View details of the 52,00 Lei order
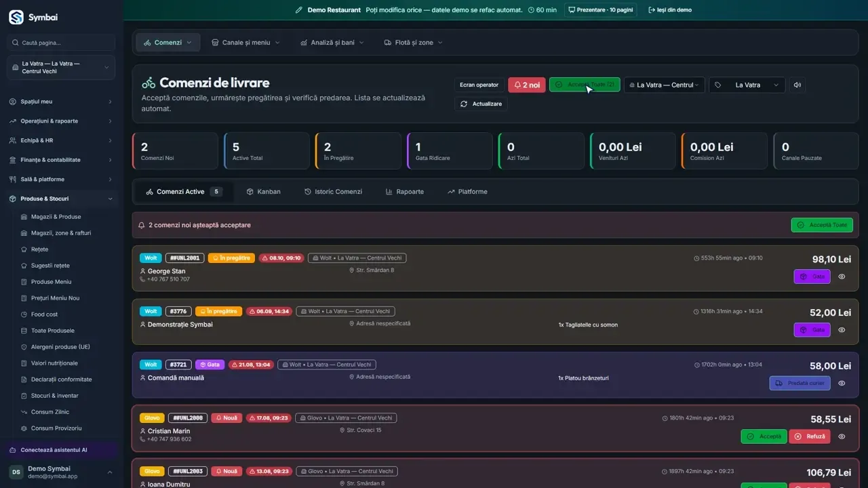The width and height of the screenshot is (868, 488). 842,330
